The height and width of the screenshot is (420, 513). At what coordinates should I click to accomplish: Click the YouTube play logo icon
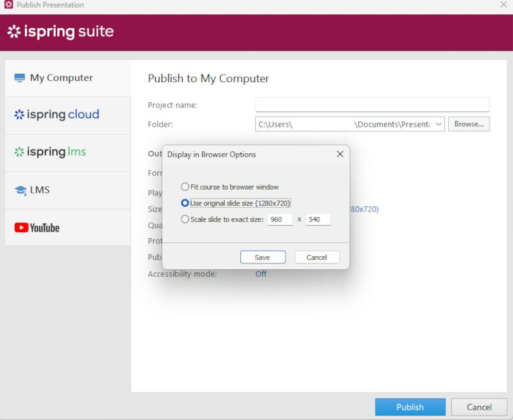pyautogui.click(x=21, y=228)
